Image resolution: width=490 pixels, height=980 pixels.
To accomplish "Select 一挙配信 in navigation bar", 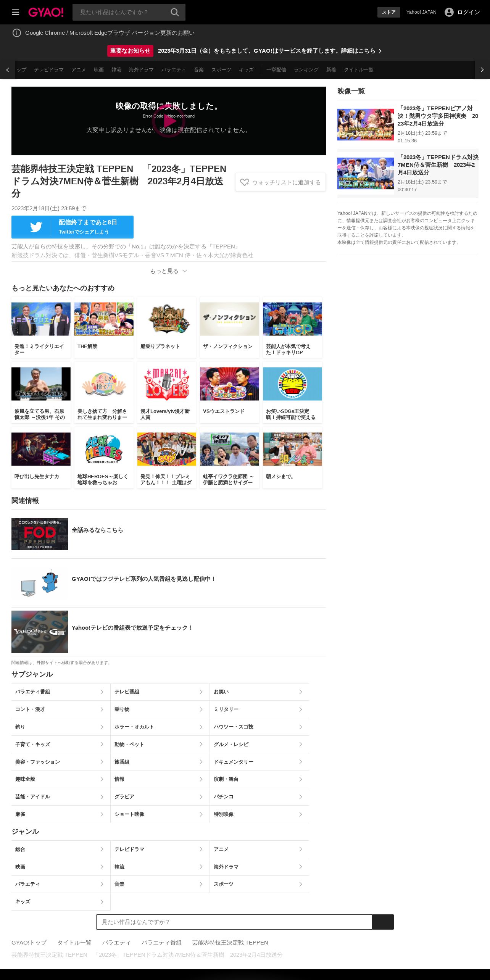I will (x=276, y=70).
